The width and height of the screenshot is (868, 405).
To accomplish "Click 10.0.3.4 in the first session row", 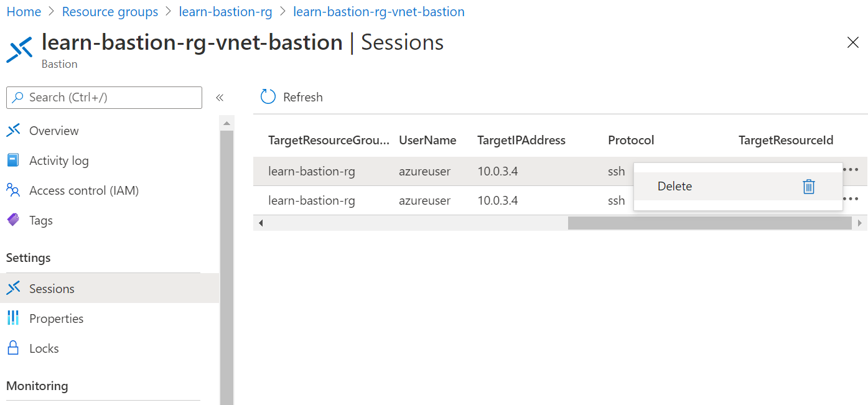I will pos(498,171).
